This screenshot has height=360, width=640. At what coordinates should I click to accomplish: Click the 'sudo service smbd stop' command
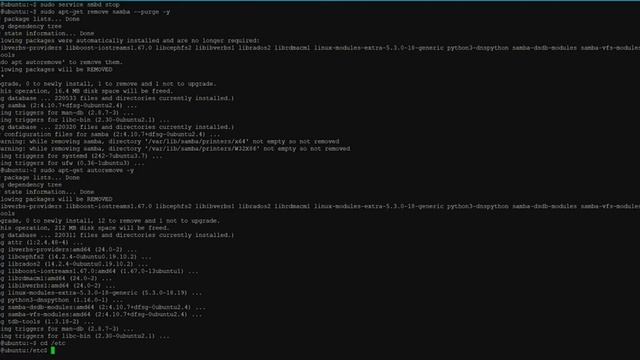coord(80,4)
